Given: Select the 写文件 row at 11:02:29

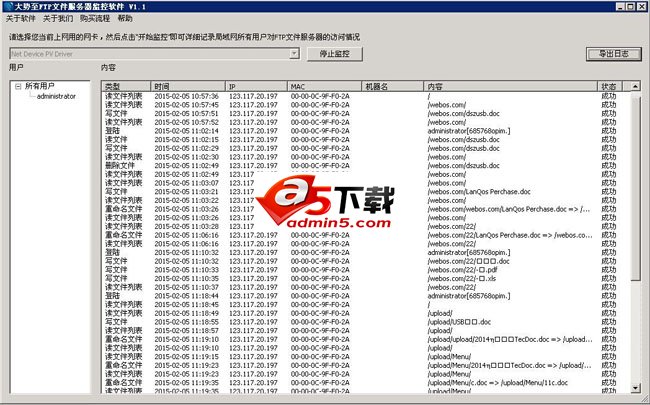Looking at the screenshot, I should click(x=366, y=148).
